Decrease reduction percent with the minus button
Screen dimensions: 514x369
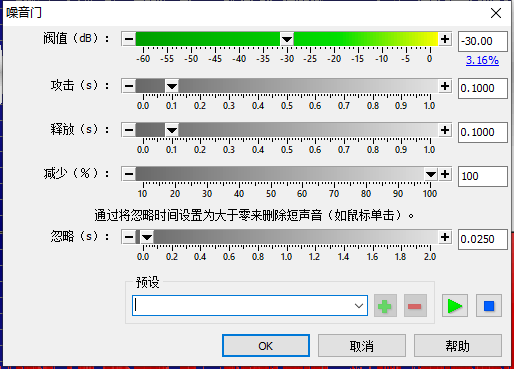click(129, 174)
